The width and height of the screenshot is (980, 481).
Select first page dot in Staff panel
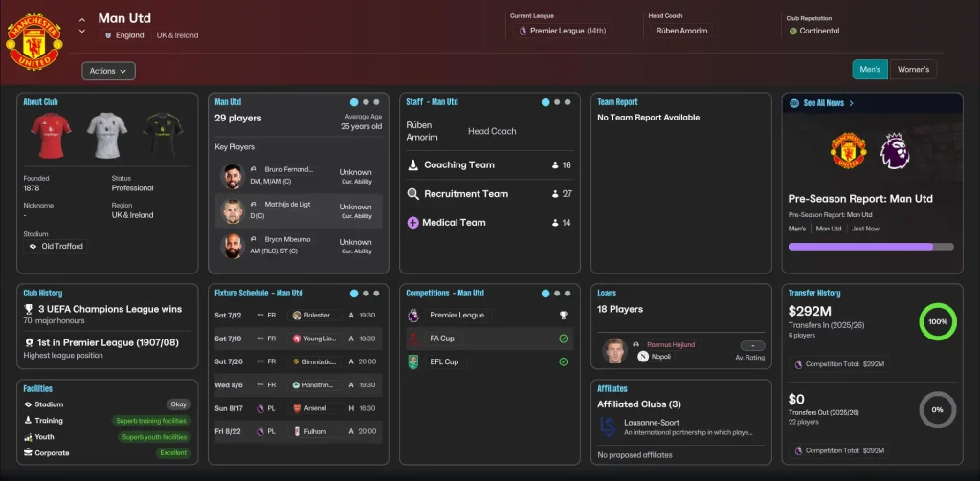[x=546, y=102]
